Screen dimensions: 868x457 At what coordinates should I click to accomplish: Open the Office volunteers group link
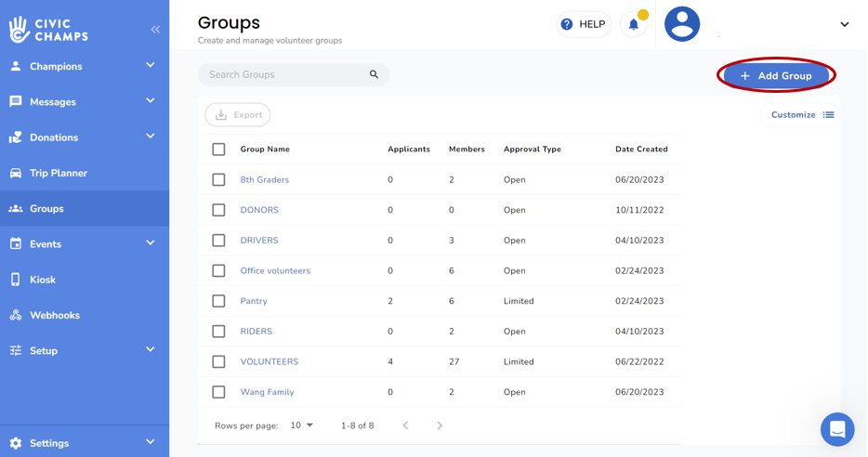[x=275, y=271]
